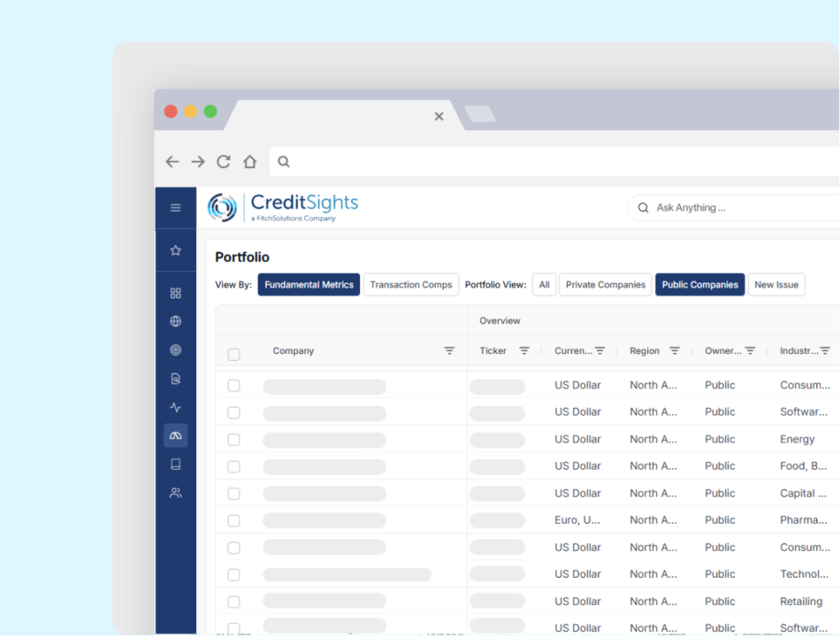The height and width of the screenshot is (637, 840).
Task: Click the New Issue button
Action: (776, 284)
